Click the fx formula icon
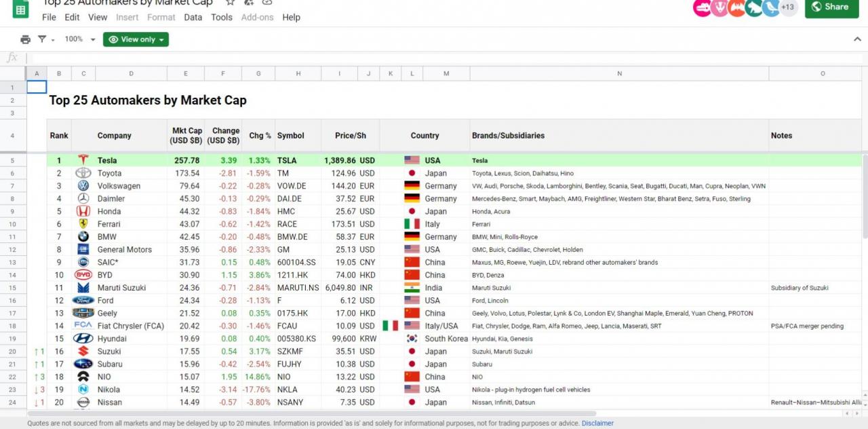Screen dimensions: 868x429 tap(12, 58)
